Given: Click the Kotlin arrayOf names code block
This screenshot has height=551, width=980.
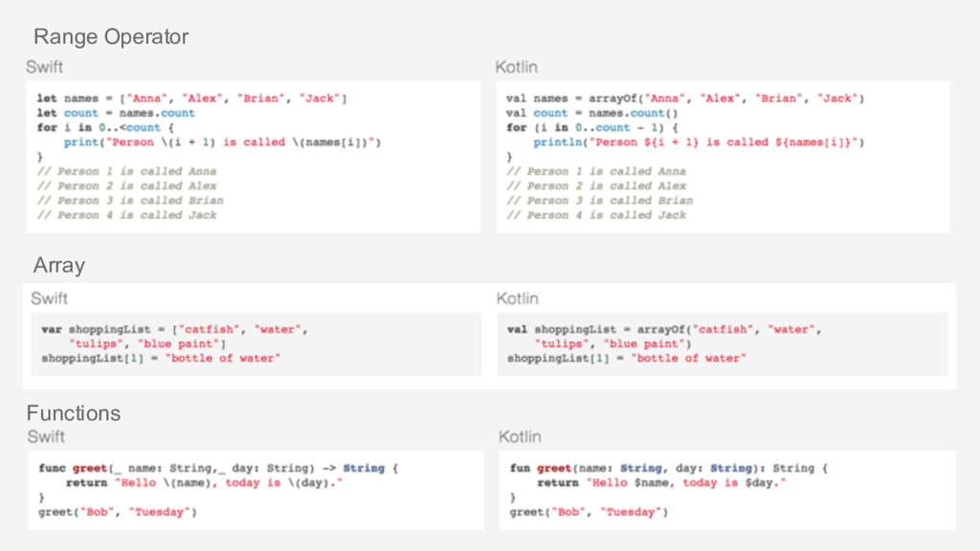Looking at the screenshot, I should (x=724, y=157).
